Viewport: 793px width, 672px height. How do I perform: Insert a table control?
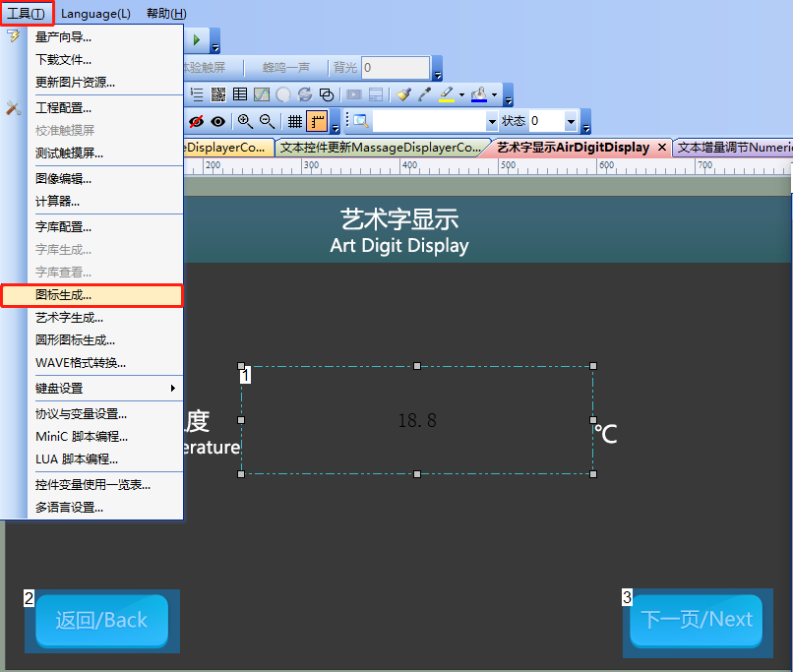[240, 94]
